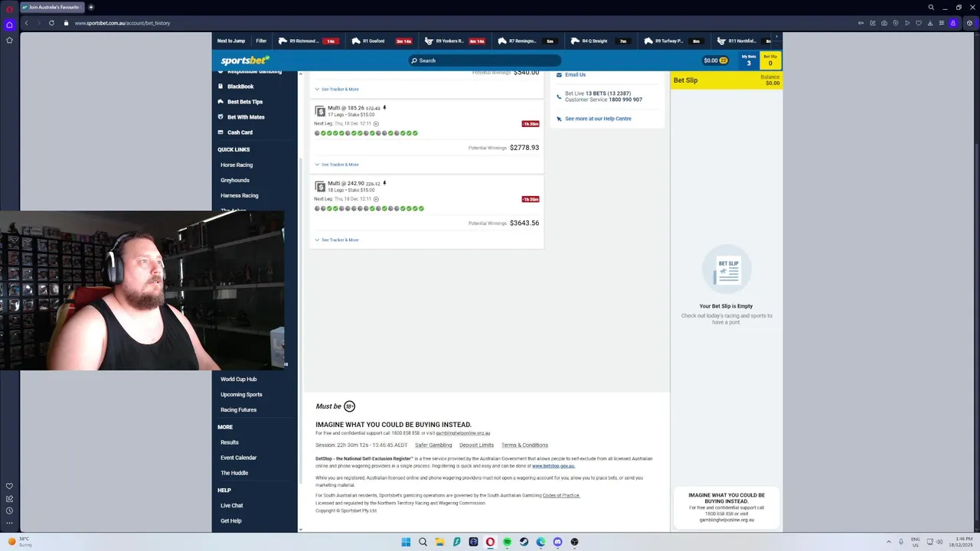Open Racing Futures in sidebar
Screen dimensions: 980x551
click(239, 409)
